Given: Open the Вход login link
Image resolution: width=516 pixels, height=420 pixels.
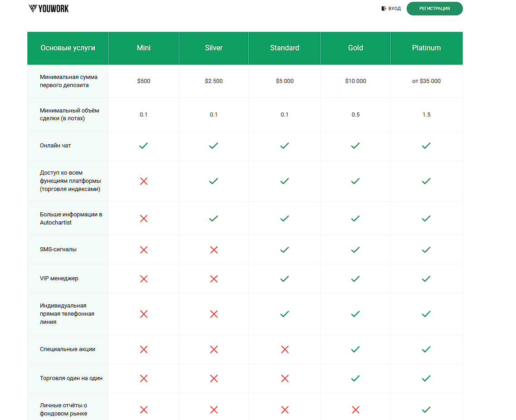Looking at the screenshot, I should [394, 9].
